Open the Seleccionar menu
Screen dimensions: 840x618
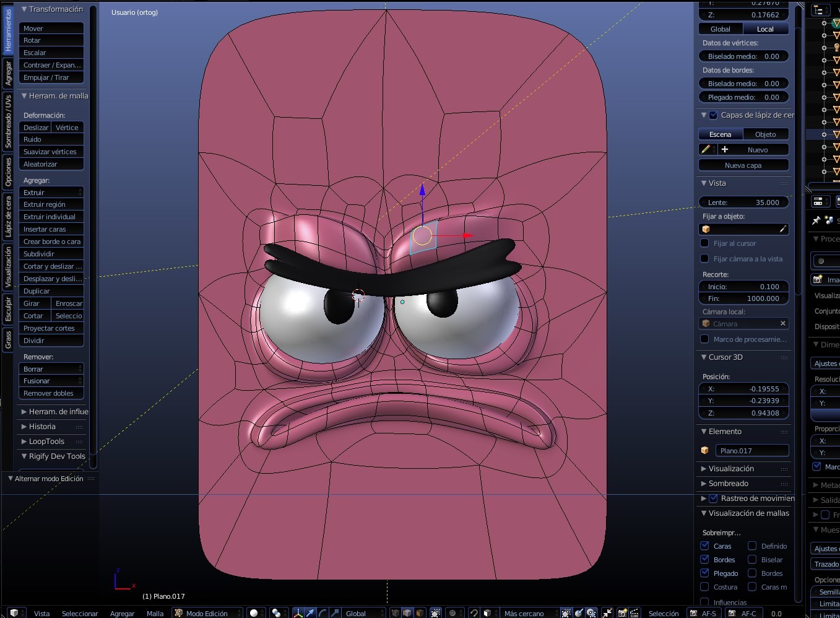(80, 614)
